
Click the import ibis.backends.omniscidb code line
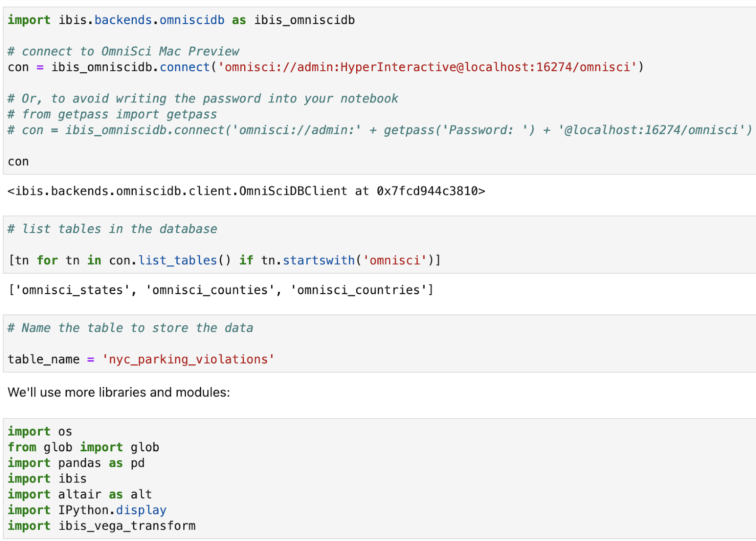(x=181, y=20)
